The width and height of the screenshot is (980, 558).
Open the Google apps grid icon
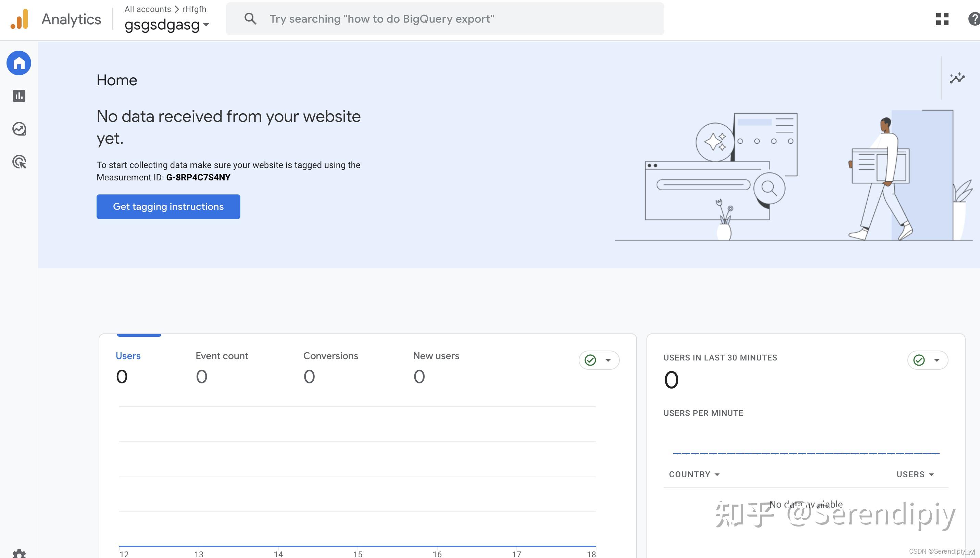(x=942, y=19)
